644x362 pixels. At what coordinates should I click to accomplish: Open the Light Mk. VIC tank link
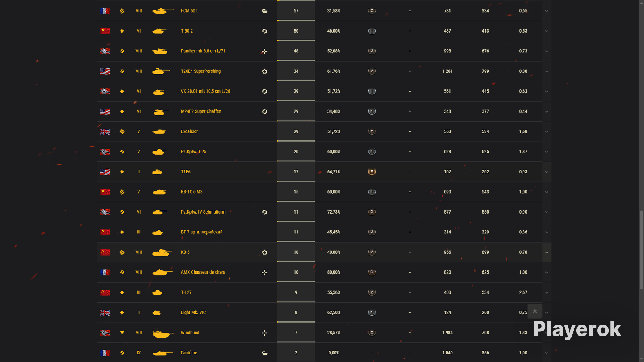pos(193,312)
